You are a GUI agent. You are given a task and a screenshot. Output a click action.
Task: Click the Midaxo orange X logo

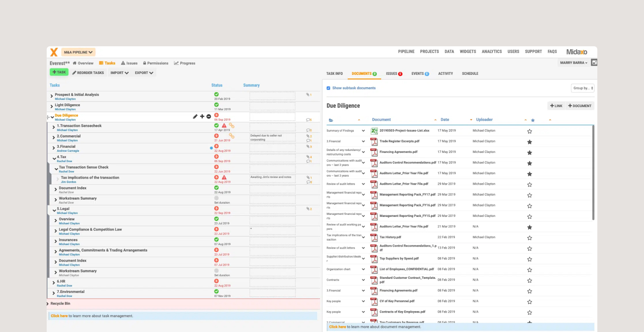coord(54,52)
